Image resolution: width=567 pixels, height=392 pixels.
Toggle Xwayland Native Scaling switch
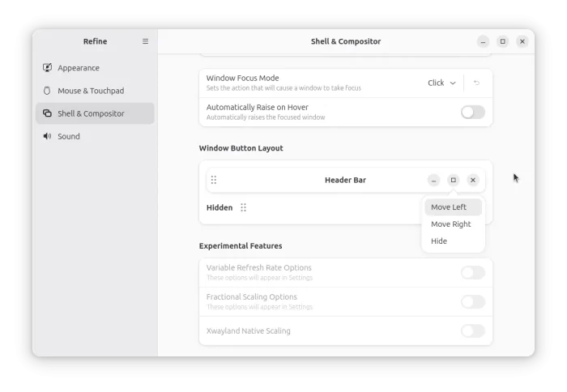(472, 330)
